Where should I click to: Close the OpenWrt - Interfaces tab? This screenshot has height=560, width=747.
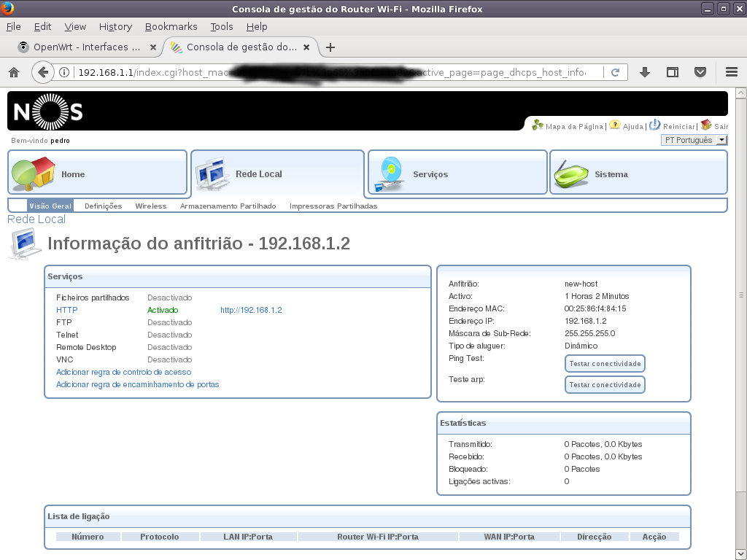click(x=153, y=47)
